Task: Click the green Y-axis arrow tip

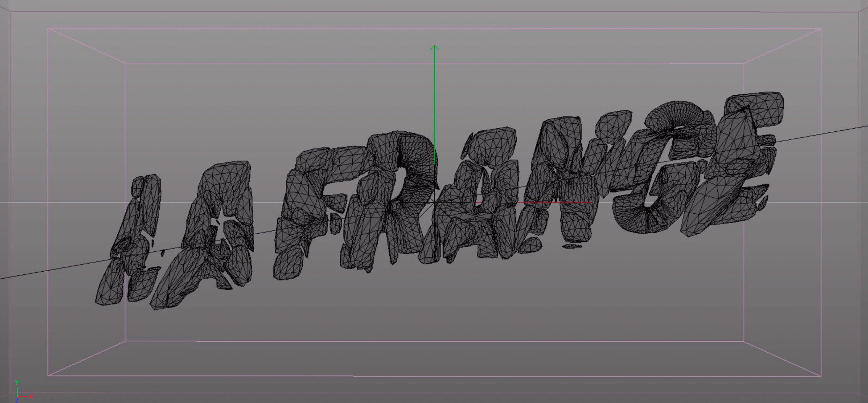Action: click(434, 46)
